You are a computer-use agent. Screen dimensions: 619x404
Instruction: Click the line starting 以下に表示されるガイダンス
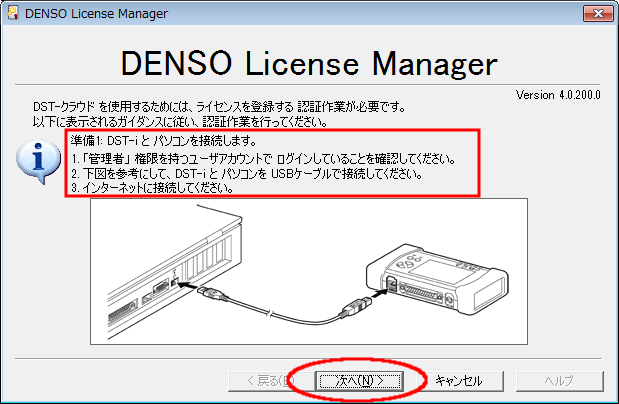[x=180, y=121]
